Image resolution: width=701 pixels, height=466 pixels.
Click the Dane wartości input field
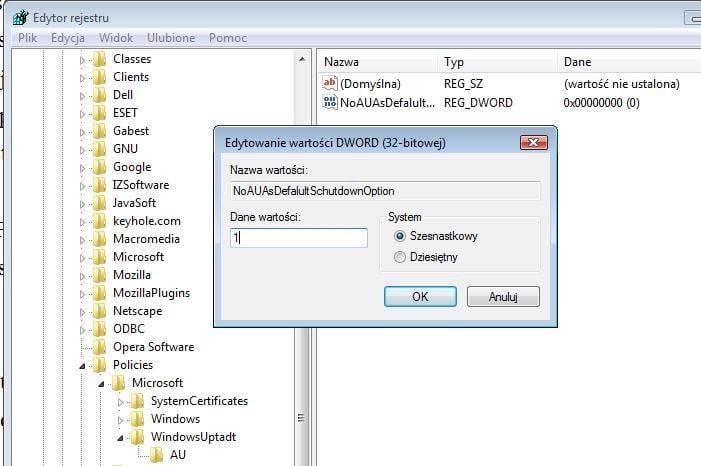(x=299, y=237)
